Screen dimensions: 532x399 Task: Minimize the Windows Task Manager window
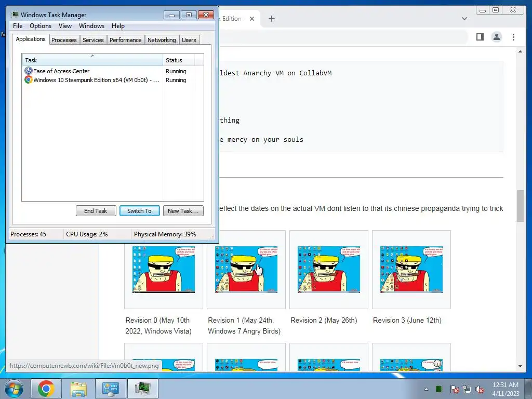pyautogui.click(x=171, y=15)
